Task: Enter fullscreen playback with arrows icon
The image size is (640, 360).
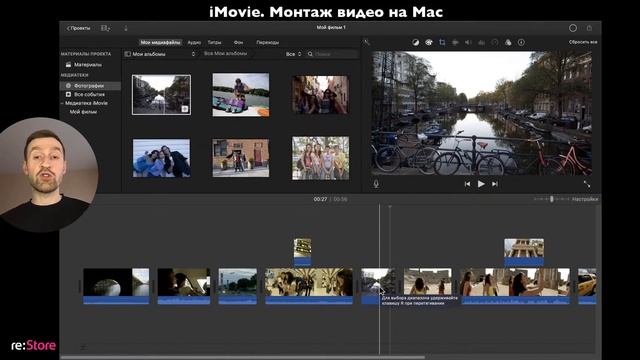Action: 587,184
